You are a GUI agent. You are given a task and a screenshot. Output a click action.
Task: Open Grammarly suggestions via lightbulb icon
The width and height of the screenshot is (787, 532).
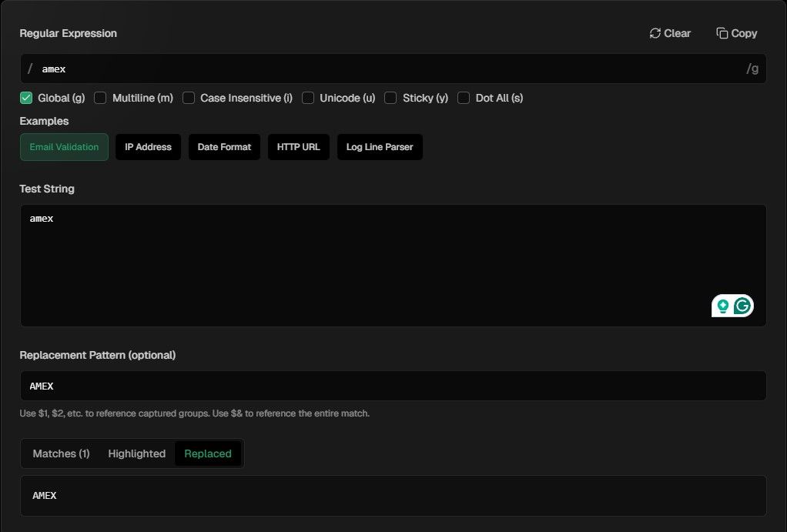[722, 306]
